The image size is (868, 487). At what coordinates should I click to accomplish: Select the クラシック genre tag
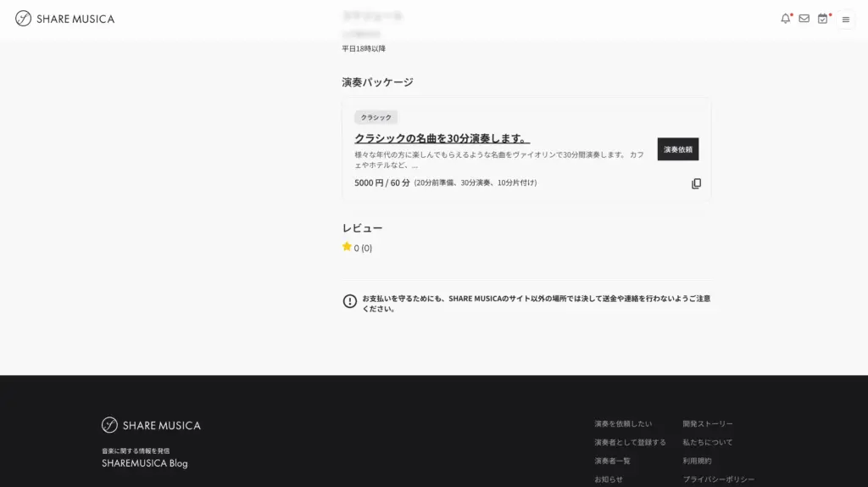376,118
